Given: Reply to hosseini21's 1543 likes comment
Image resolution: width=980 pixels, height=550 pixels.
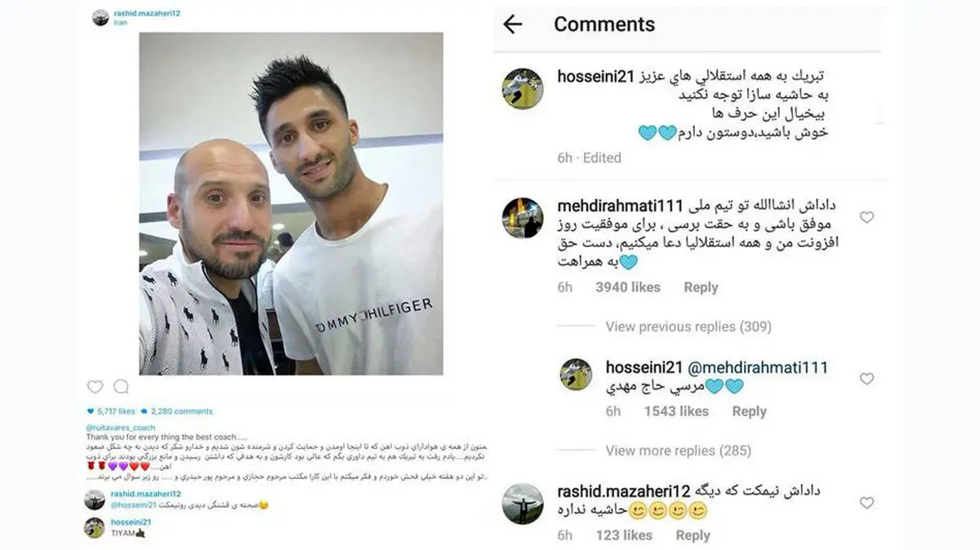Looking at the screenshot, I should pyautogui.click(x=749, y=411).
